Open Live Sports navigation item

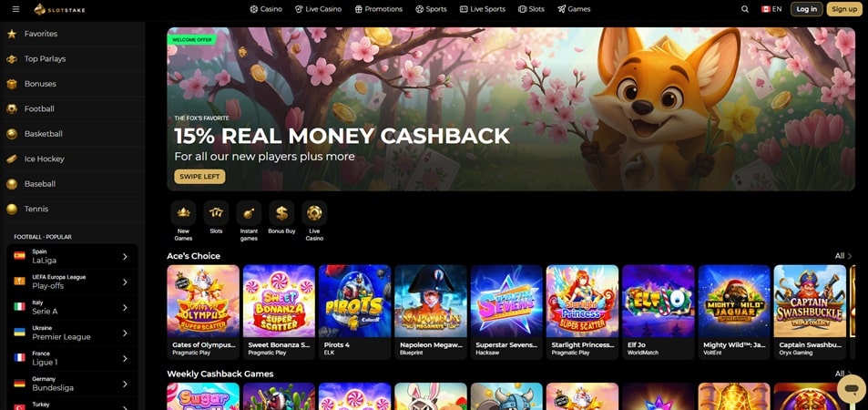click(x=482, y=9)
